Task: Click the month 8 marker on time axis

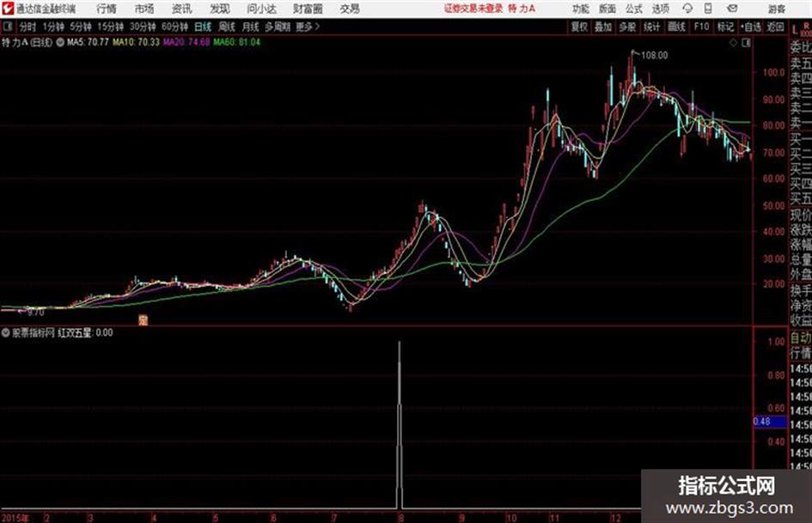Action: click(x=400, y=518)
